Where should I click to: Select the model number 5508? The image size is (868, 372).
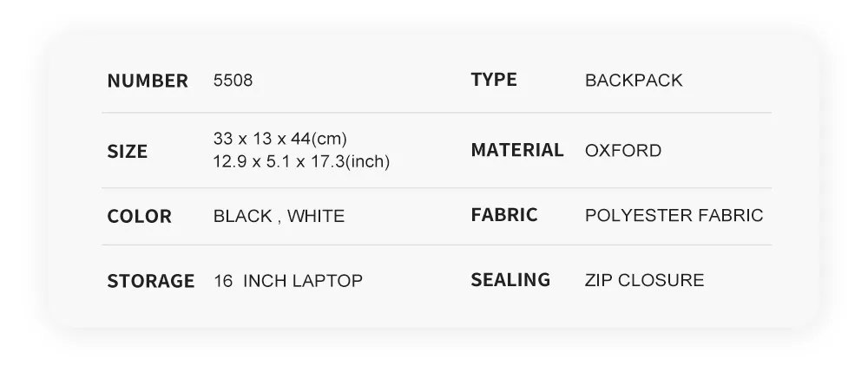[x=233, y=81]
